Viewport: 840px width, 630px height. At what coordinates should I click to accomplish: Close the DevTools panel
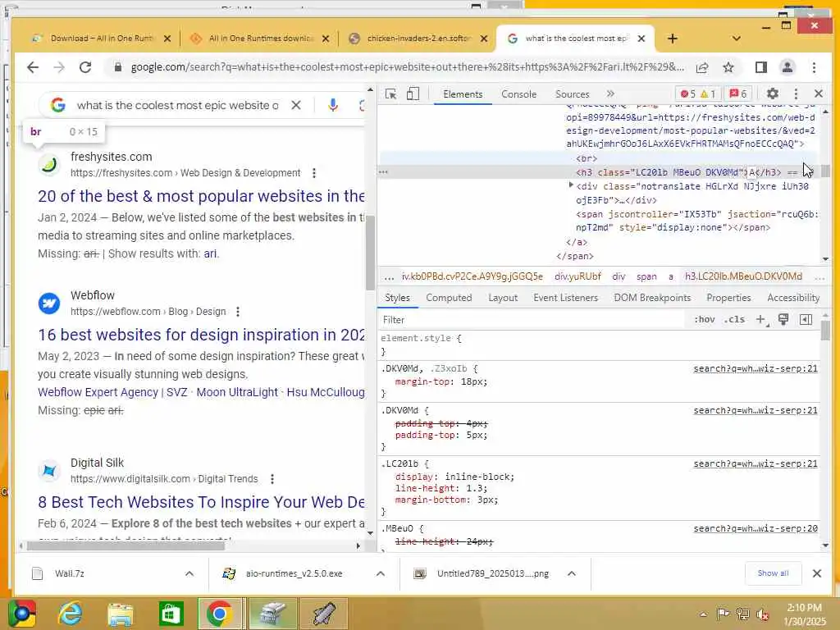pyautogui.click(x=819, y=94)
